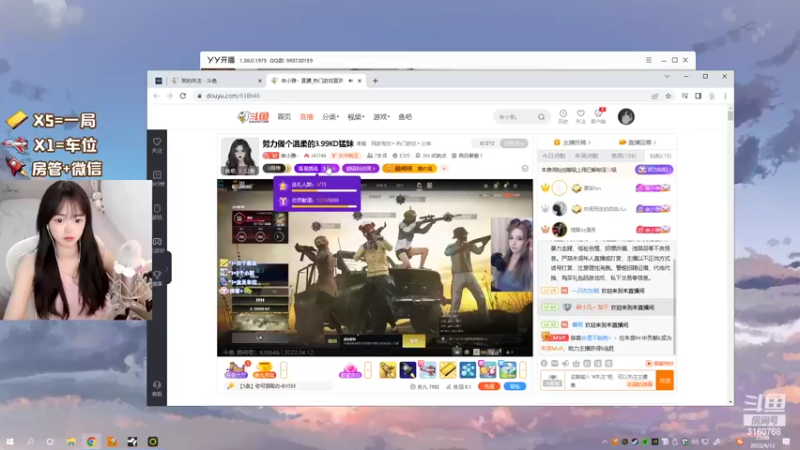Select the blue bubbles gift icon

pos(467,370)
